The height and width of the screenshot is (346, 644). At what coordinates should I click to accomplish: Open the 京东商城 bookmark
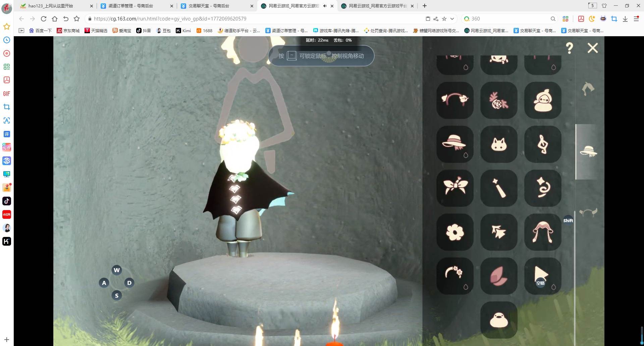[x=68, y=31]
